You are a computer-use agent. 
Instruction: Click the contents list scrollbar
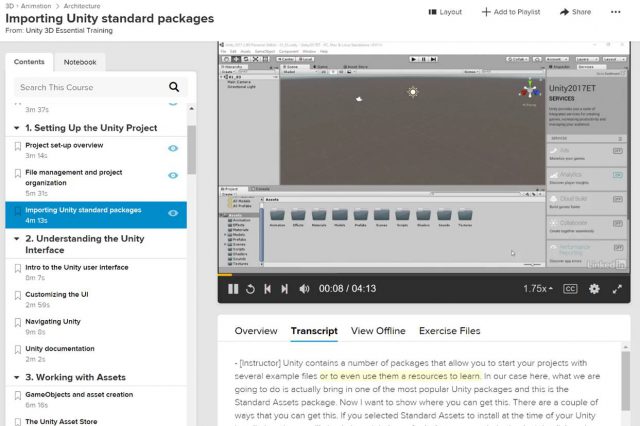[x=191, y=150]
